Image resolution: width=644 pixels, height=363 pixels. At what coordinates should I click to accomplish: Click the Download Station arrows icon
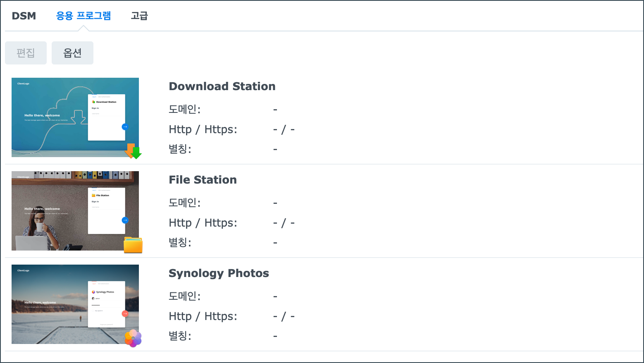[133, 151]
